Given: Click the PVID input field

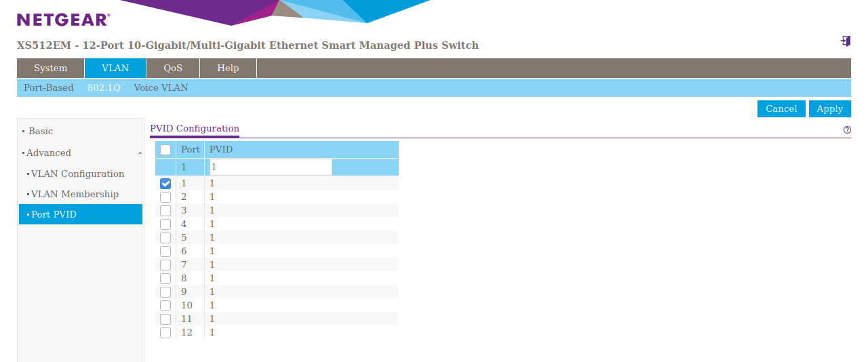Looking at the screenshot, I should (x=271, y=167).
